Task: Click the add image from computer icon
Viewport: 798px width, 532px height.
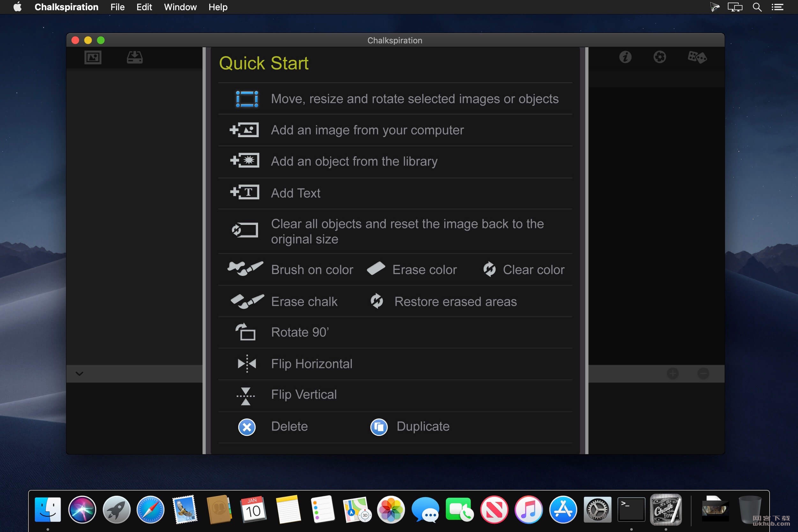Action: coord(244,130)
